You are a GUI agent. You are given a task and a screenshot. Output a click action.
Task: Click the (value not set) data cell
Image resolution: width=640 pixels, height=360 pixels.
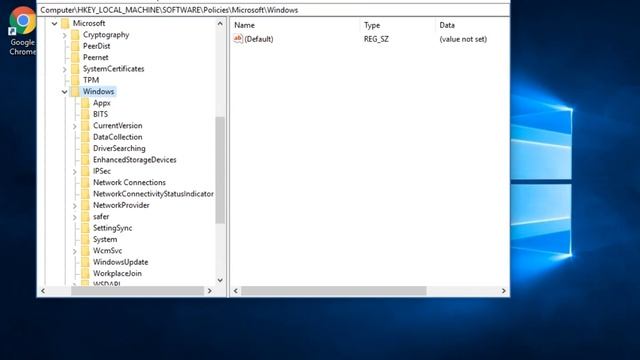click(x=463, y=39)
